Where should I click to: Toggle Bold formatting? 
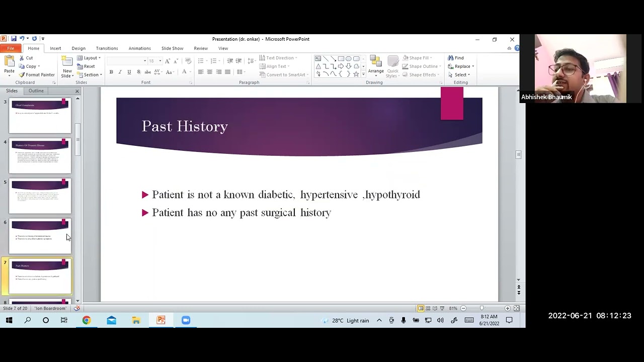point(111,72)
